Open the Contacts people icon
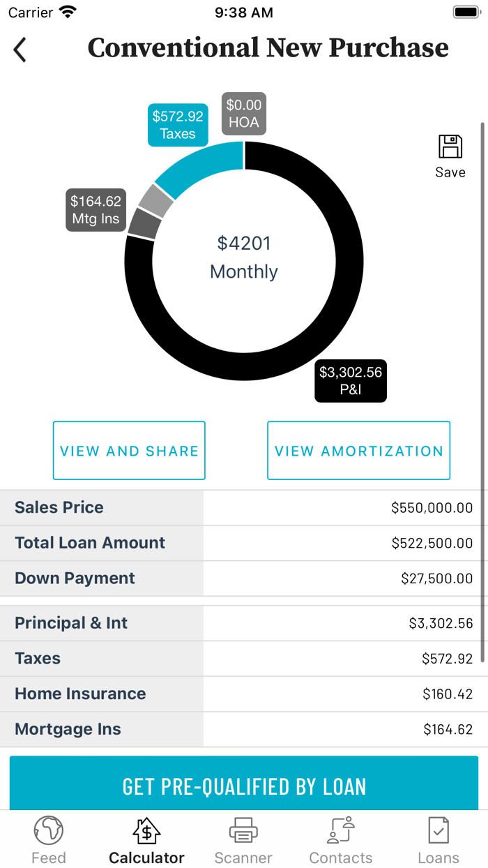This screenshot has width=488, height=868. point(340,830)
